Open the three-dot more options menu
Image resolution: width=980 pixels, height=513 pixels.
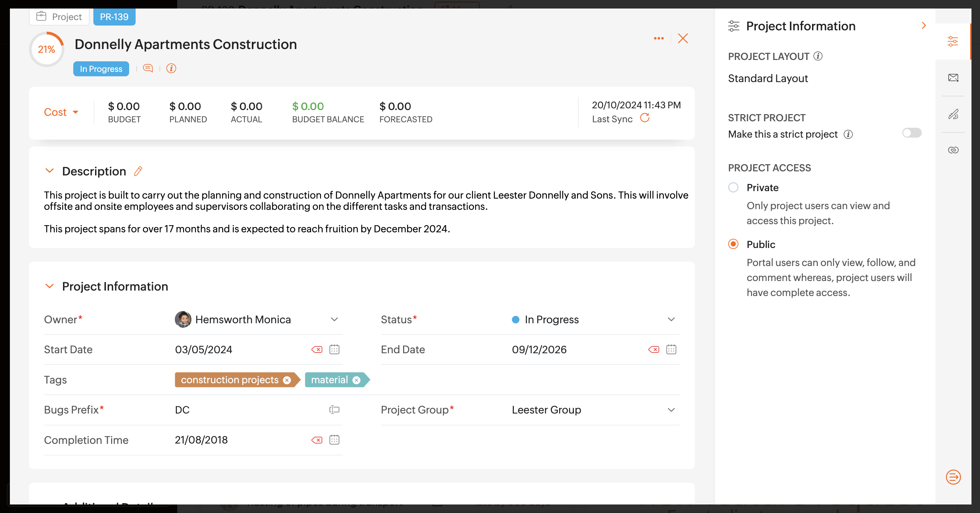[659, 38]
